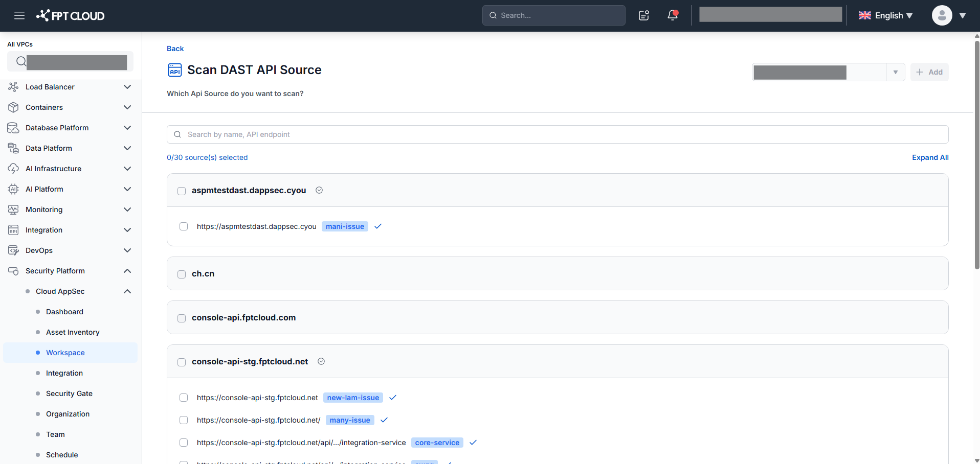Viewport: 980px width, 464px height.
Task: Click the Add button
Action: point(929,72)
